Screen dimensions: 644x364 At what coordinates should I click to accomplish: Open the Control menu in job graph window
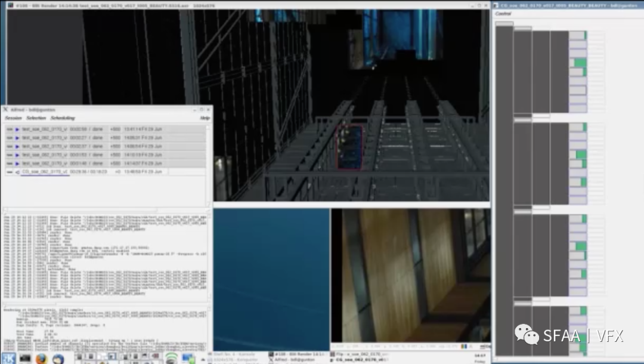(503, 14)
